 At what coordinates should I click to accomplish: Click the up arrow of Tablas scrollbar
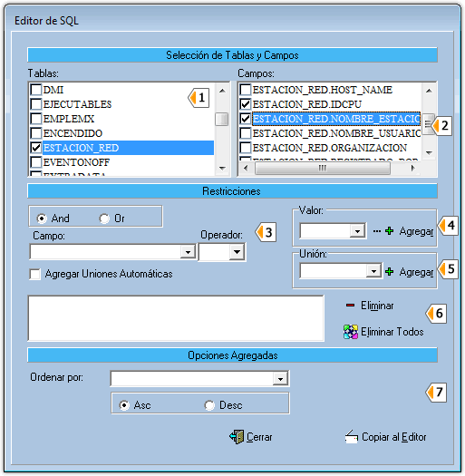[222, 91]
